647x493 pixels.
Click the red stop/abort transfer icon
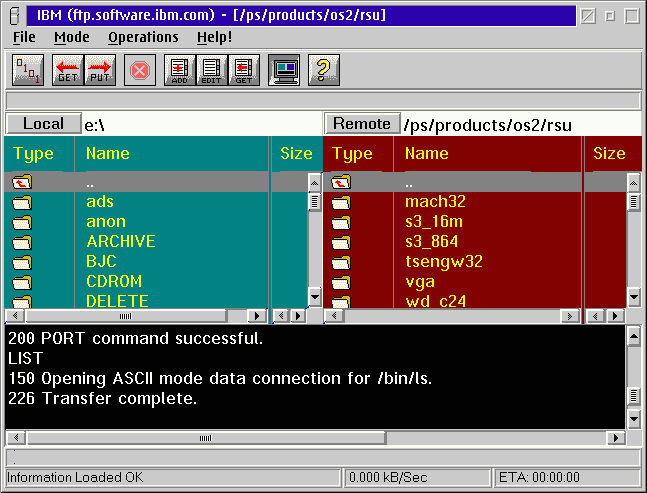(140, 70)
